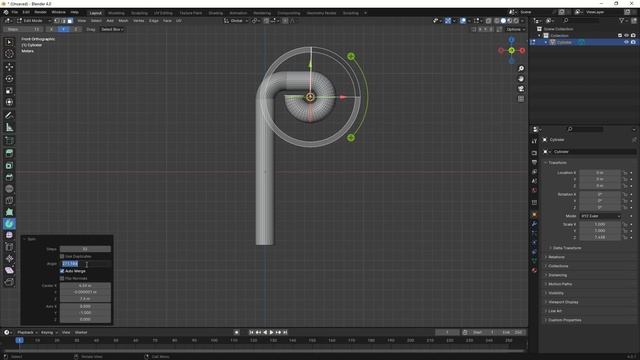Screen dimensions: 640x360
Task: Select the Rip Region tool
Action: click(x=9, y=282)
